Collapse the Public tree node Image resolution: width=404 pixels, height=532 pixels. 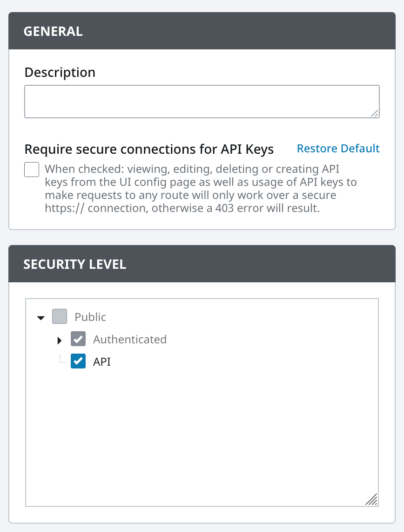coord(41,318)
